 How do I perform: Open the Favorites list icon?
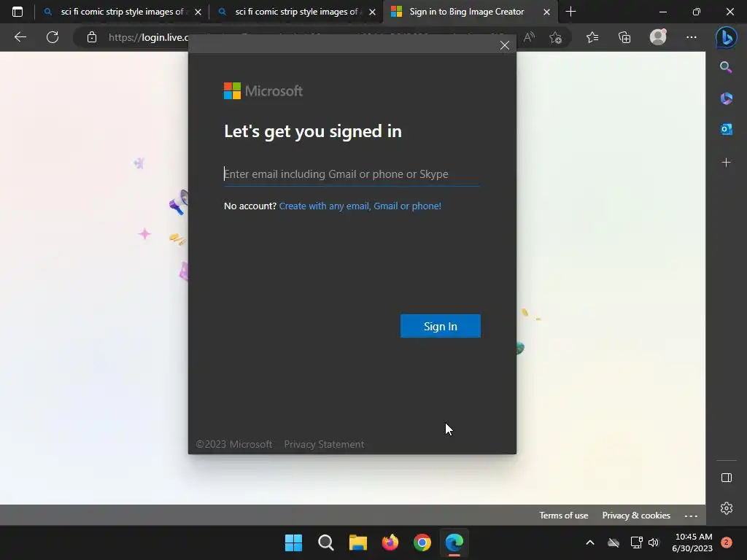[592, 37]
